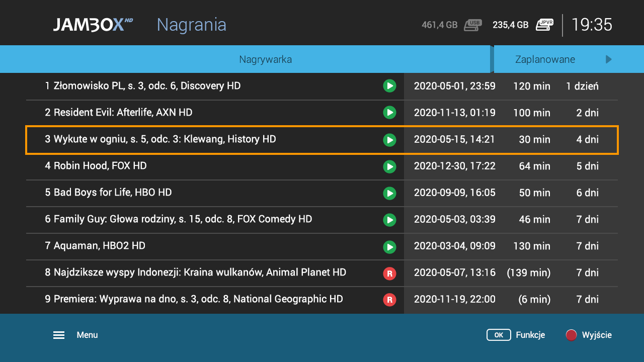Viewport: 644px width, 362px height.
Task: Click the red Wyjście exit button
Action: [x=571, y=335]
